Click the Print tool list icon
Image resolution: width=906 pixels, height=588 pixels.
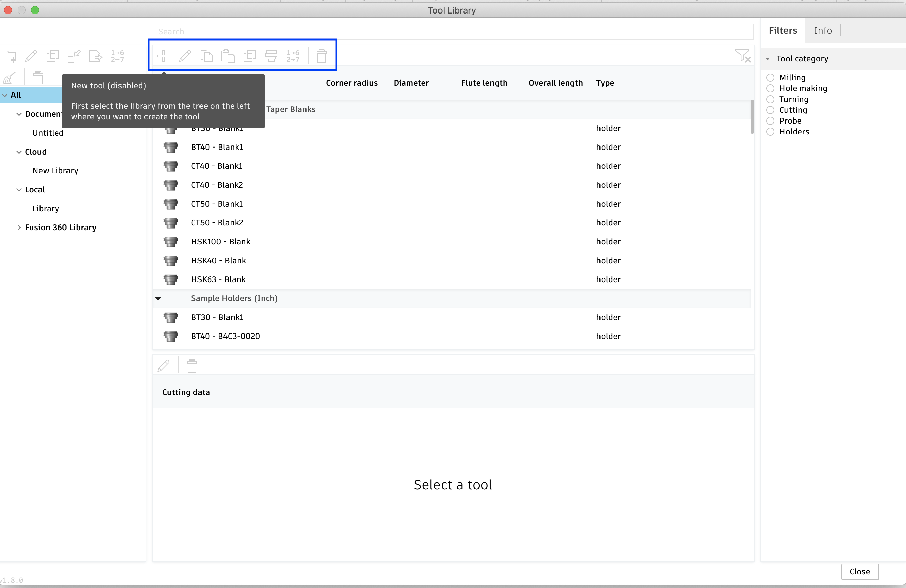[x=271, y=56]
